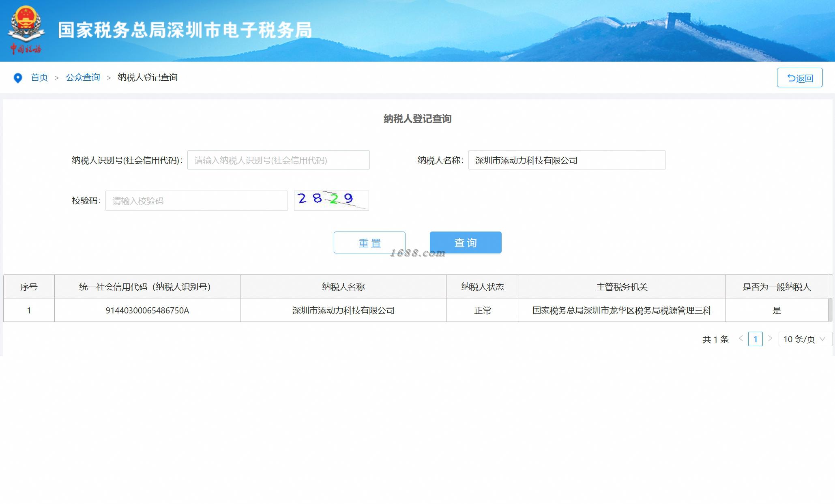This screenshot has width=835, height=504.
Task: Click the 纳税人状态 column header
Action: (x=482, y=287)
